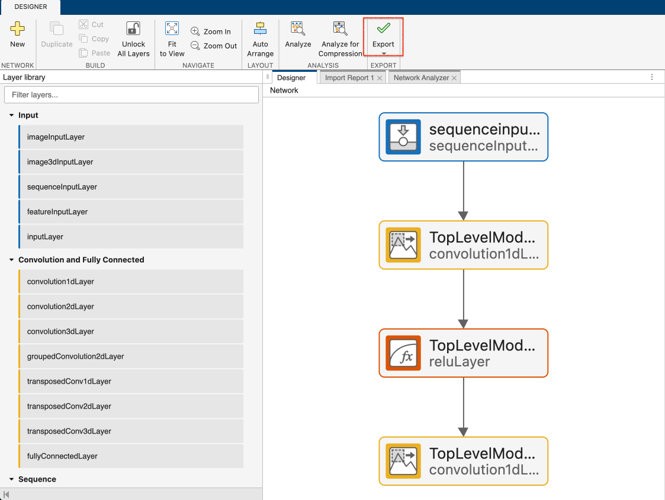Select convolution1dLayer in the library

coord(131,281)
